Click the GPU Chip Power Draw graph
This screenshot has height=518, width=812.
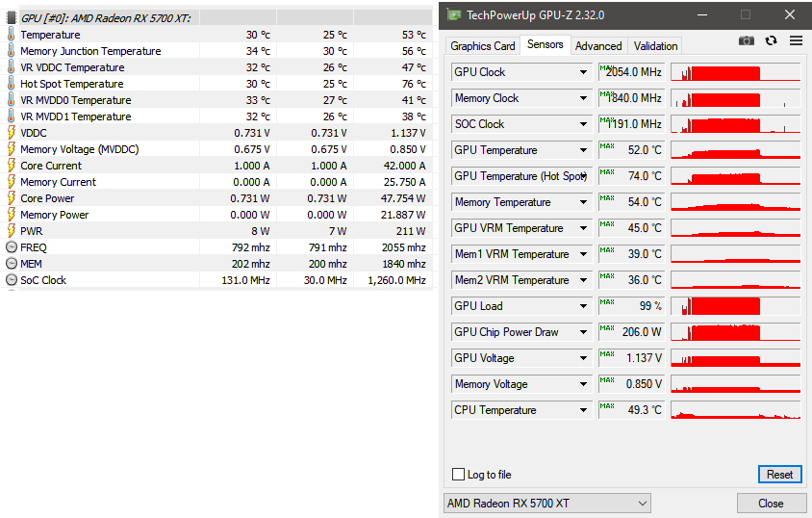pos(735,332)
